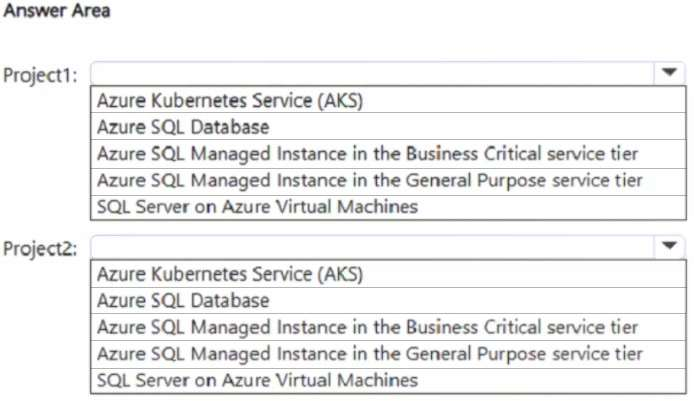Click the Project1 label
The height and width of the screenshot is (401, 694).
pos(41,76)
